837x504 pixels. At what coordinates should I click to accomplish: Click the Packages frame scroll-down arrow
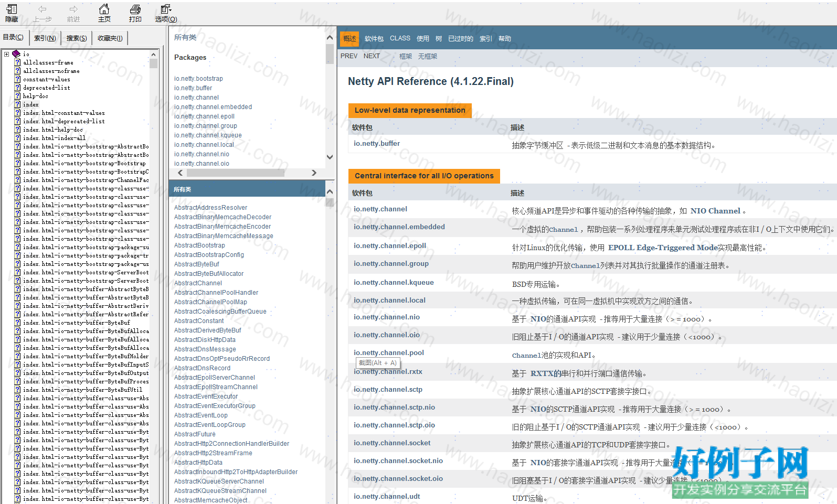(x=330, y=157)
